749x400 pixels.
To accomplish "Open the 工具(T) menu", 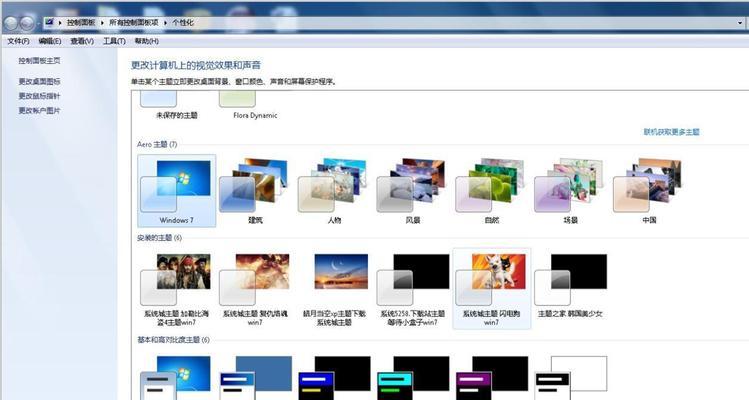I will [114, 41].
